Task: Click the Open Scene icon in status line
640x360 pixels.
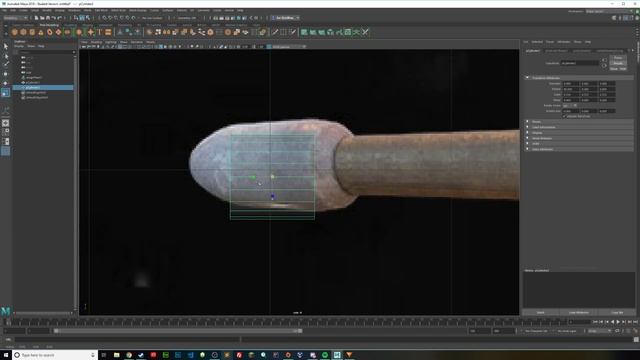Action: 42,18
